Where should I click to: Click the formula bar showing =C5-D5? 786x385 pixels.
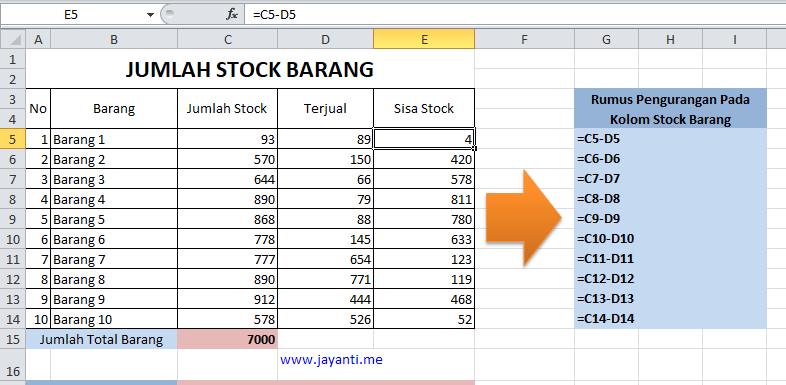click(515, 15)
